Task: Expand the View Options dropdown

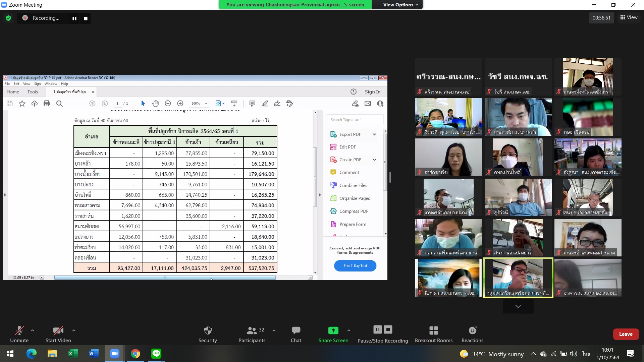Action: click(x=400, y=5)
